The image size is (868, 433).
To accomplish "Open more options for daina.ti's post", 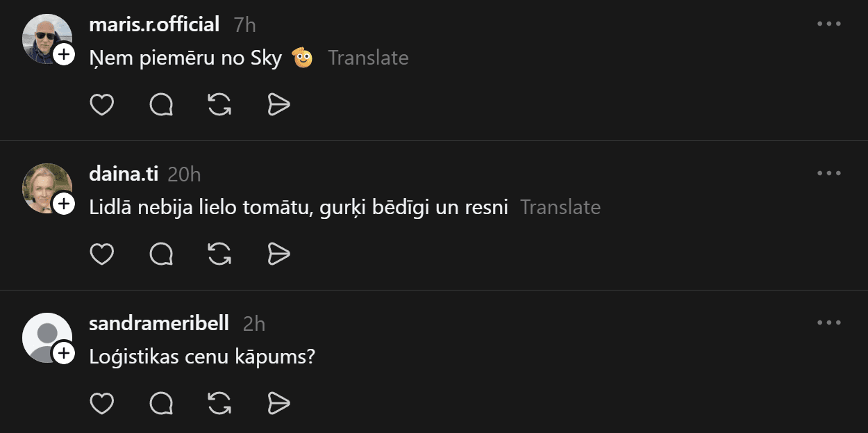I will [829, 173].
